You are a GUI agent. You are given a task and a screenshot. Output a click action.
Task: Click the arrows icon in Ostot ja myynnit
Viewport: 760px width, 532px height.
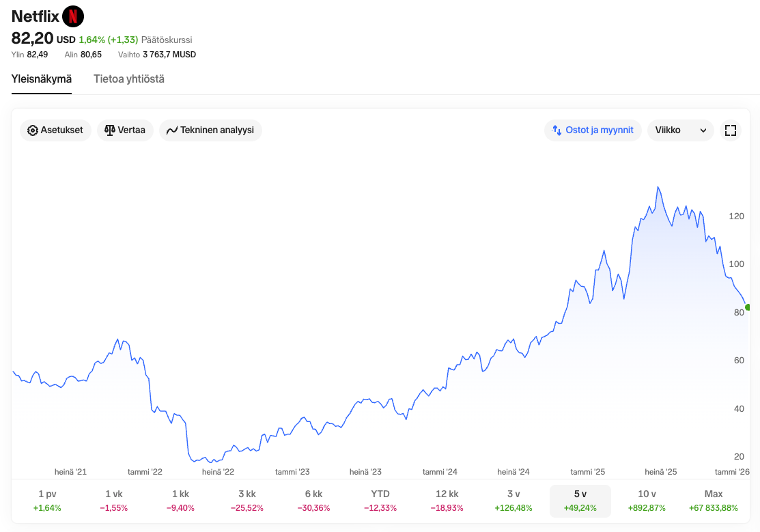click(557, 130)
